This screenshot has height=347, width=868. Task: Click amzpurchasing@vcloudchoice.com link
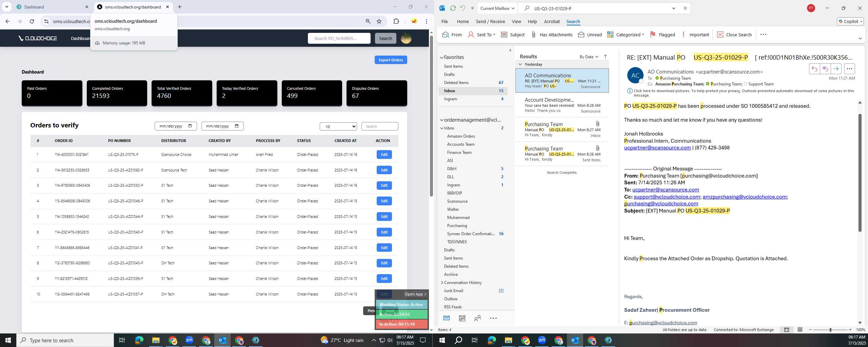(x=744, y=197)
